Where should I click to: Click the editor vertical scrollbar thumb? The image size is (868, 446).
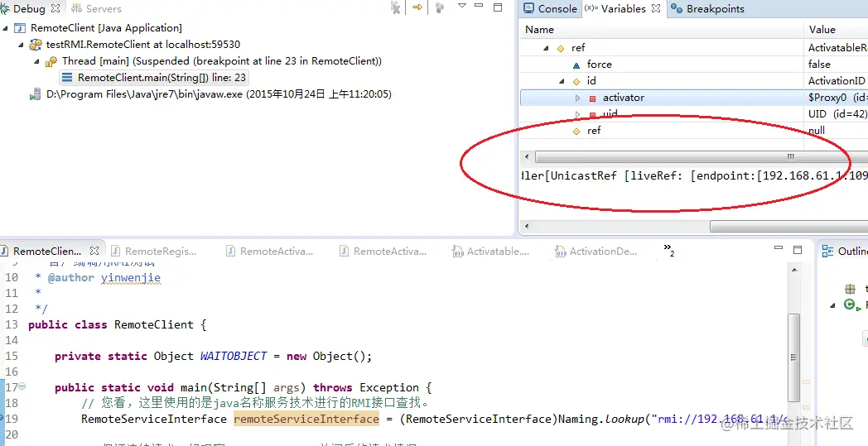click(x=793, y=357)
